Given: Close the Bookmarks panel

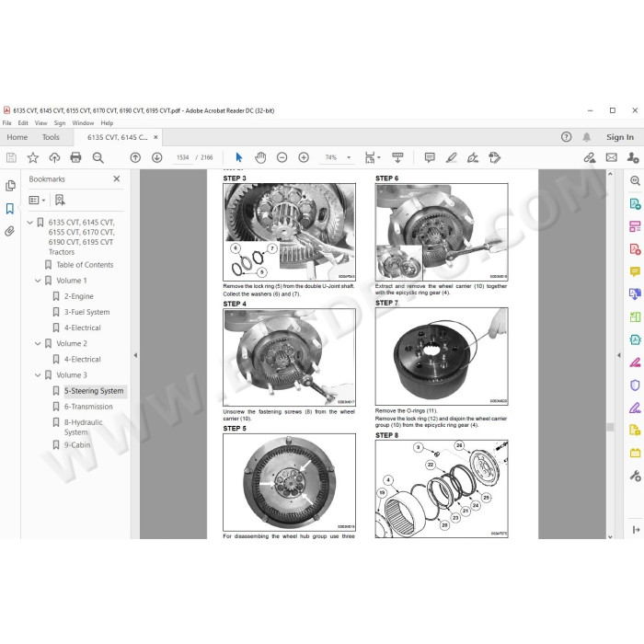Looking at the screenshot, I should pos(117,178).
